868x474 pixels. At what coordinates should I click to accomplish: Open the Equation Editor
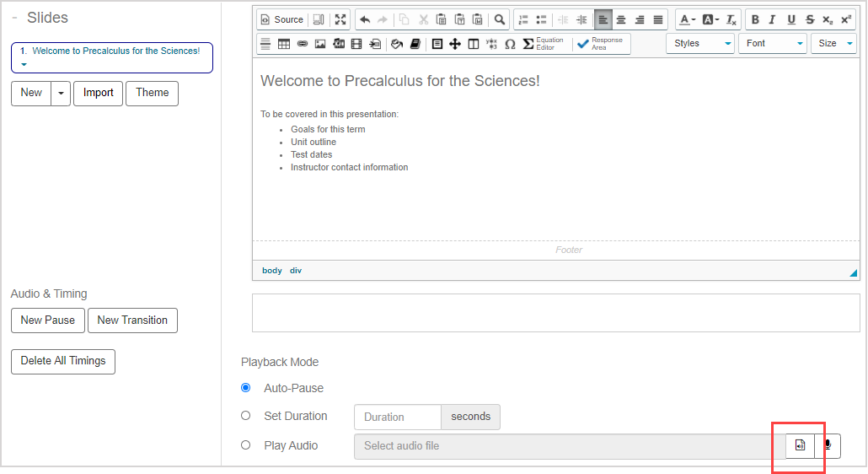544,44
